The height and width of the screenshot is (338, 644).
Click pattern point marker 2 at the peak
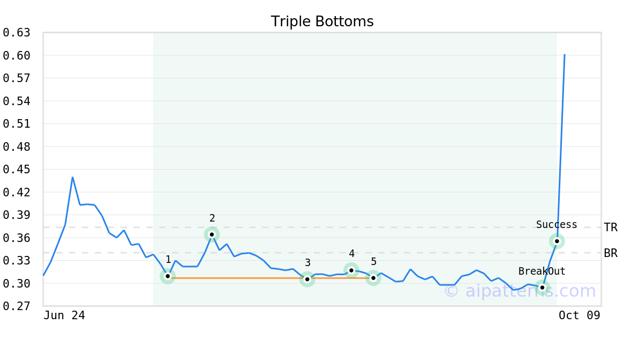212,234
